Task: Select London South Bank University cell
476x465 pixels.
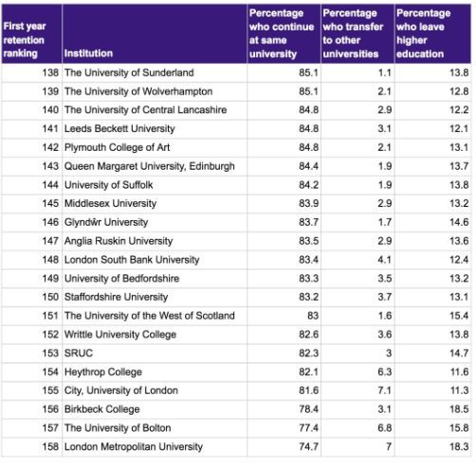Action: click(x=155, y=260)
